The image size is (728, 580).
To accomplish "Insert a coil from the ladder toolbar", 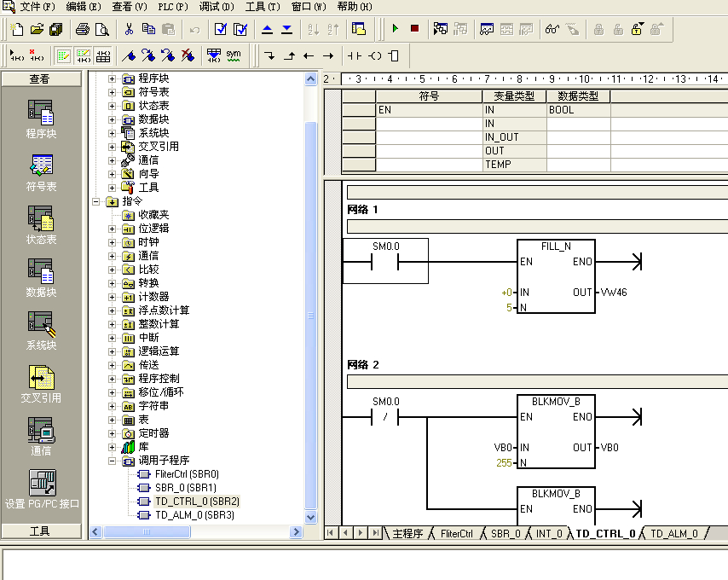I will (x=375, y=56).
